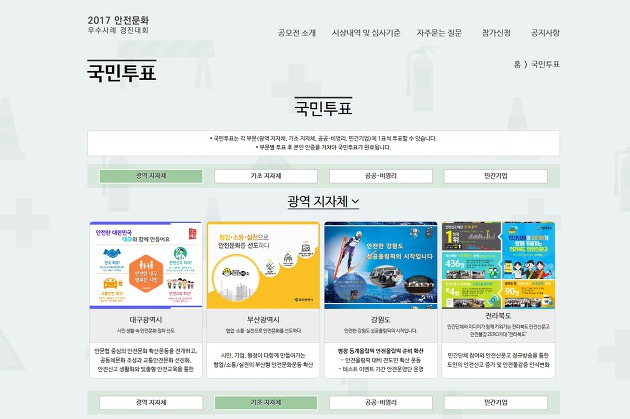The width and height of the screenshot is (630, 419).
Task: Open the 자주묻는 질문 menu
Action: pyautogui.click(x=439, y=33)
